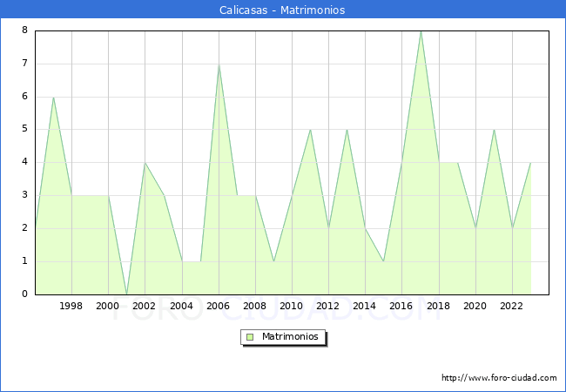Click the 2006 peak at value 7
This screenshot has height=392, width=566.
[219, 64]
